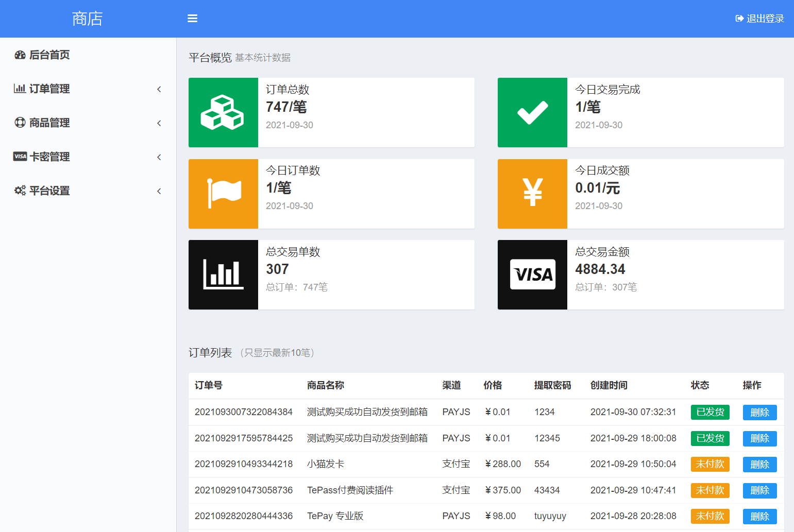Expand the 订单管理 sidebar submenu arrow

159,89
